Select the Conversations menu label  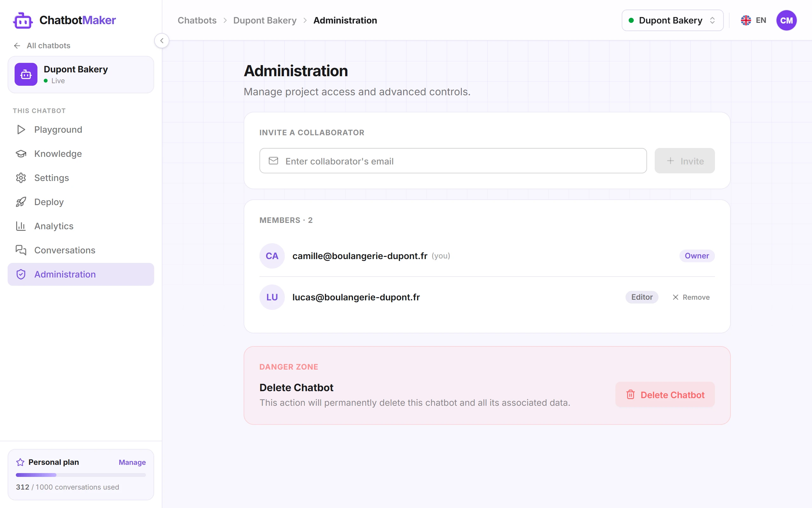coord(65,250)
